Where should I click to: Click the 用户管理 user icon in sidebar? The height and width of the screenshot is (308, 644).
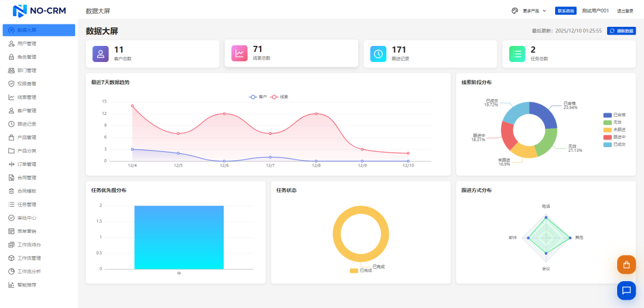(11, 43)
